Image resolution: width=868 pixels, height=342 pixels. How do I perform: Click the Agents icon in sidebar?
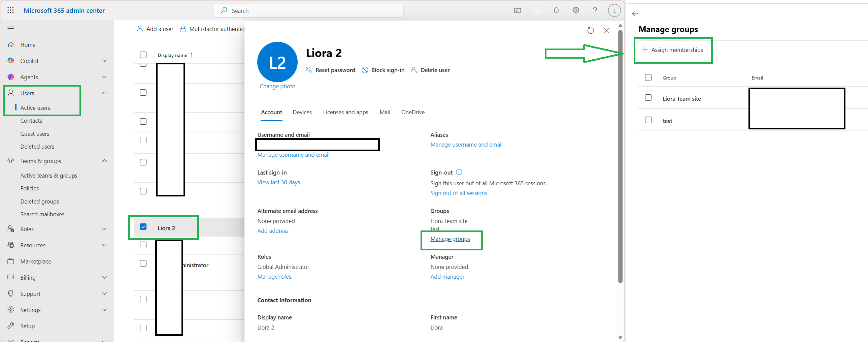[x=11, y=77]
